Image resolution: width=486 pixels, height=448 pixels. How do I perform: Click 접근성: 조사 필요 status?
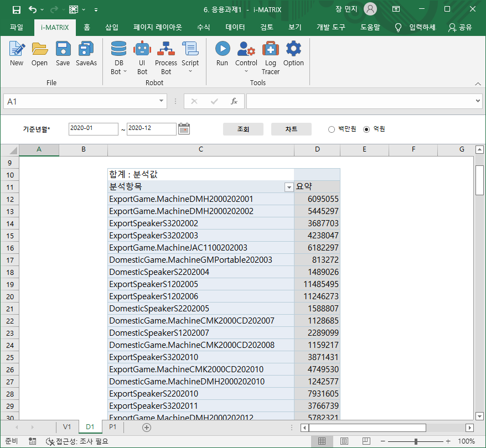77,441
